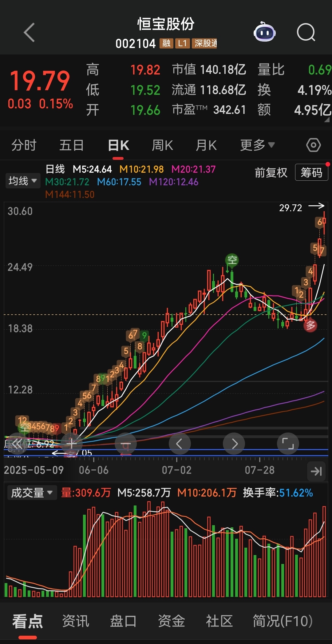
Task: Tap the 07-02 date axis label
Action: 177,470
